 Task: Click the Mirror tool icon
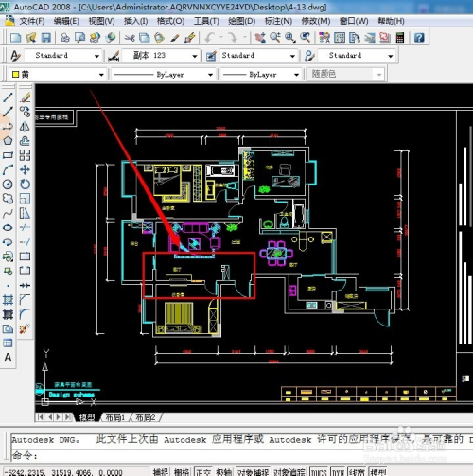(x=25, y=126)
